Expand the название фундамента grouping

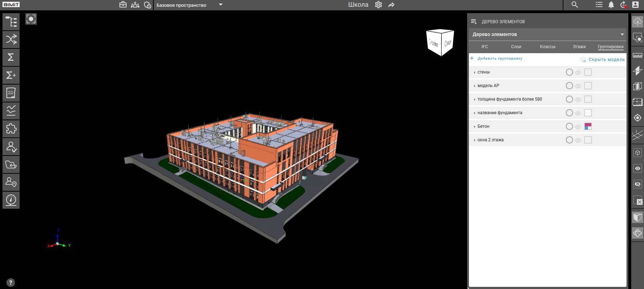[474, 113]
